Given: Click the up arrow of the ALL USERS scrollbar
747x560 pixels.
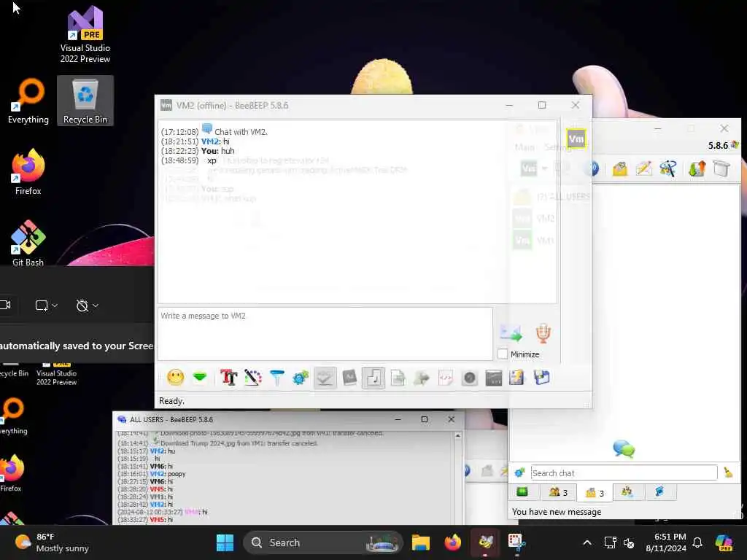Looking at the screenshot, I should pyautogui.click(x=458, y=436).
